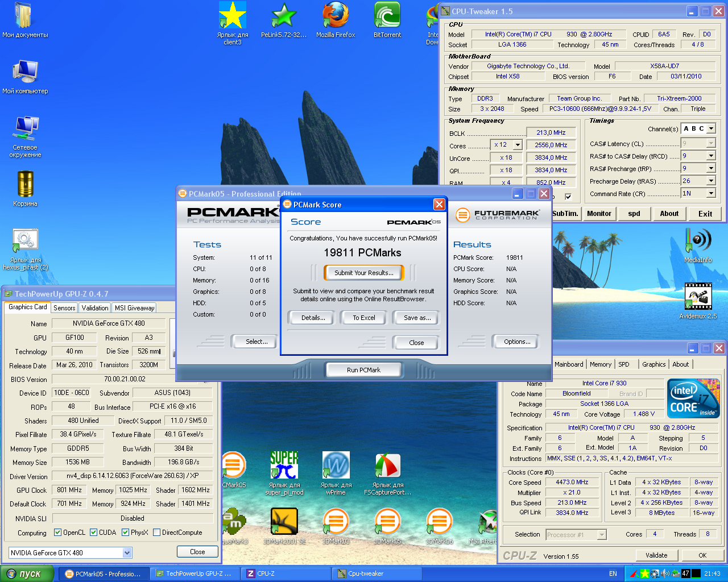Switch to GPU-Z Sensors tab
This screenshot has width=728, height=582.
point(64,307)
